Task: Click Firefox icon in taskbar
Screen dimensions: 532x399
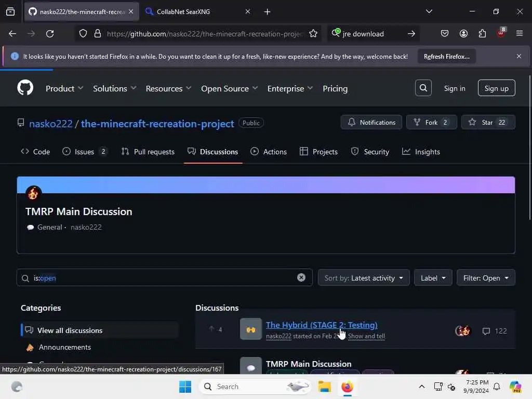Action: click(347, 387)
